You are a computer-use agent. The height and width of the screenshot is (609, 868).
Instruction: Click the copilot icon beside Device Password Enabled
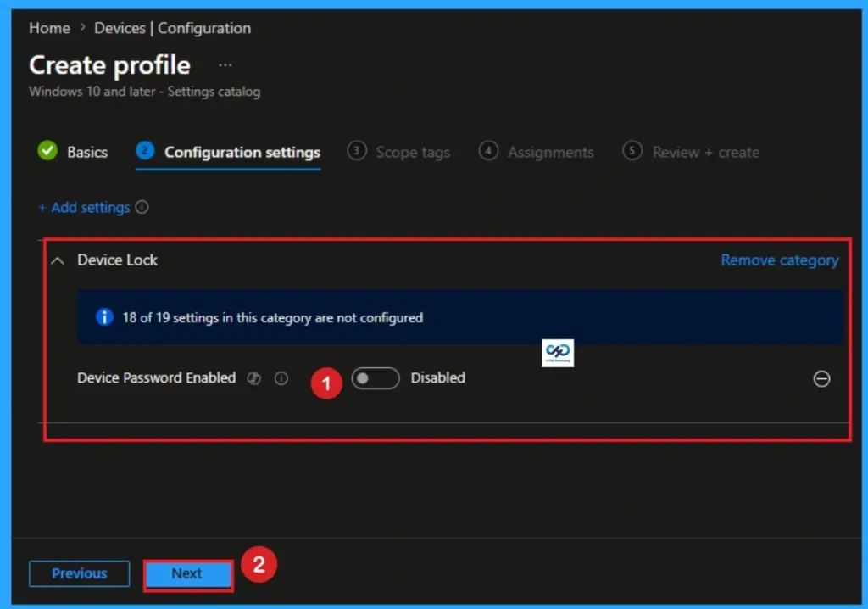coord(254,378)
